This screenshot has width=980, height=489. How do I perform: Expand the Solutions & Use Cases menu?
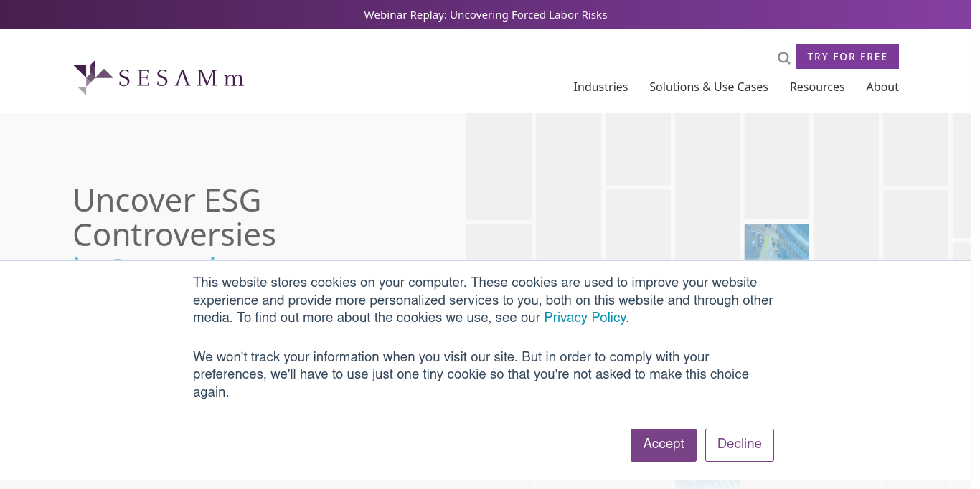pos(708,87)
